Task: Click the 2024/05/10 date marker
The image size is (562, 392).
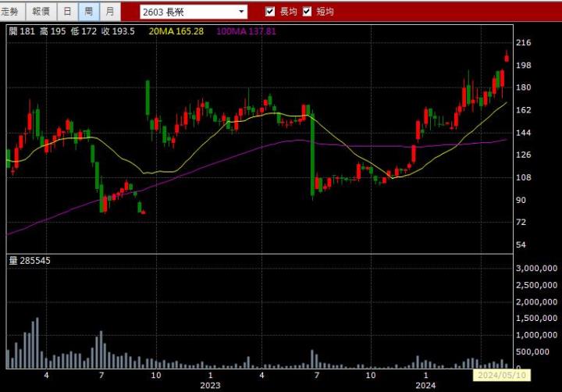Action: coord(502,376)
